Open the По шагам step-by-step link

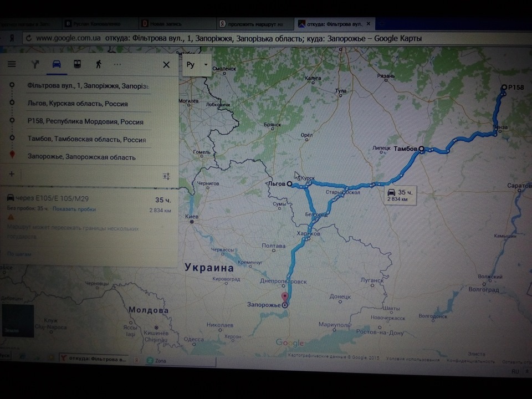tap(19, 254)
